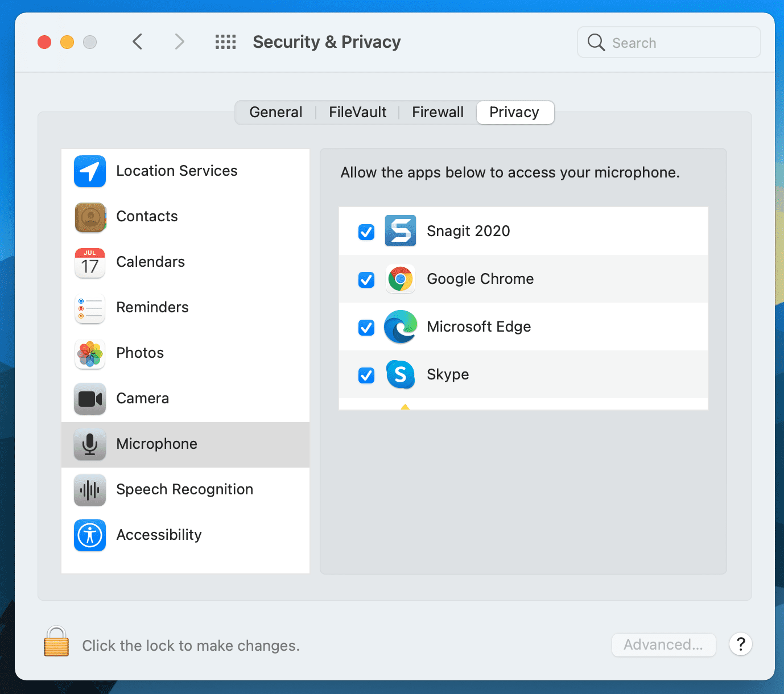Open help with the question mark button

point(741,644)
